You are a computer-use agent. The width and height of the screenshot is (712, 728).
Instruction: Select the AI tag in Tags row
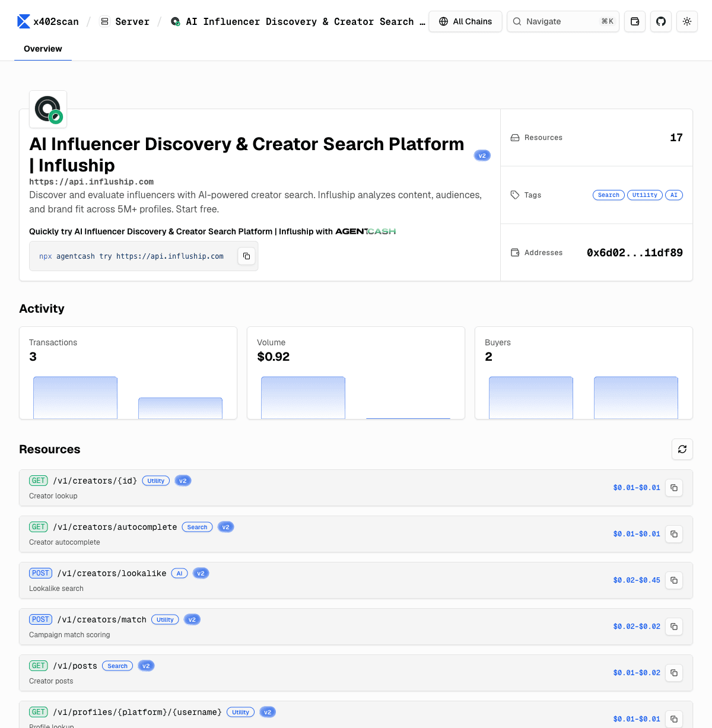(674, 195)
